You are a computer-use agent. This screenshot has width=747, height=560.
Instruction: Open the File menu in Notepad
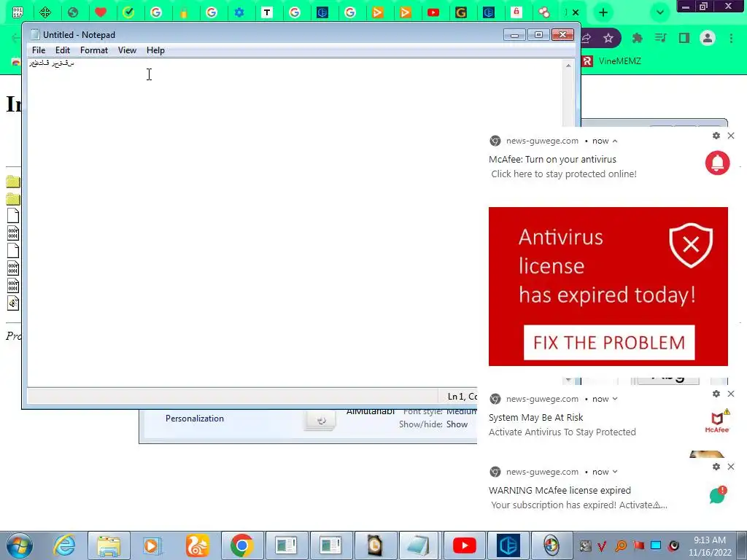click(39, 50)
